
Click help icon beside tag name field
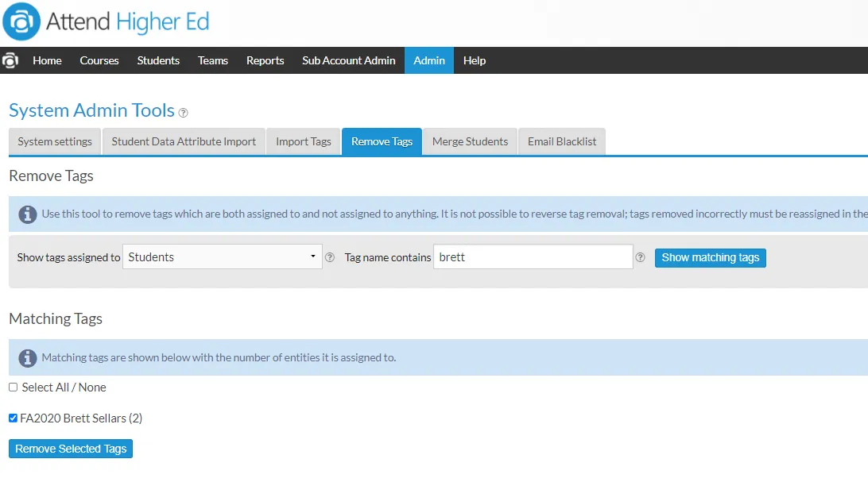pyautogui.click(x=641, y=257)
